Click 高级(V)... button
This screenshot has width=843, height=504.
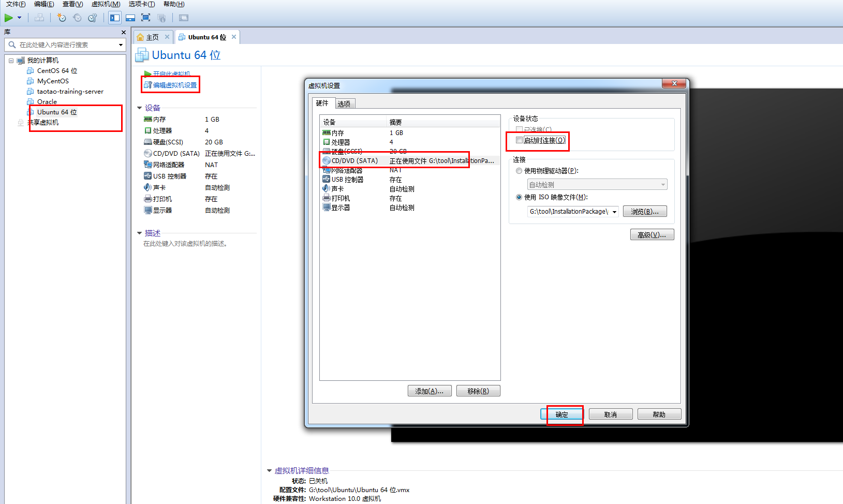coord(652,235)
